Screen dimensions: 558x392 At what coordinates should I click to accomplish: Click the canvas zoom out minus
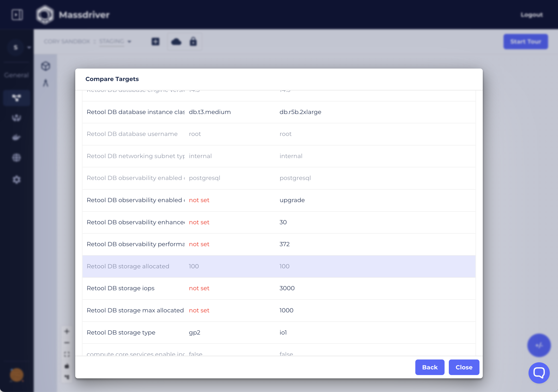[67, 343]
